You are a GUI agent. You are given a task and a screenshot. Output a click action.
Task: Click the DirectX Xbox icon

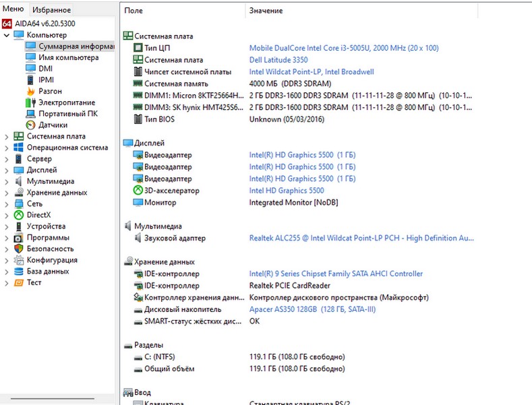[x=19, y=215]
